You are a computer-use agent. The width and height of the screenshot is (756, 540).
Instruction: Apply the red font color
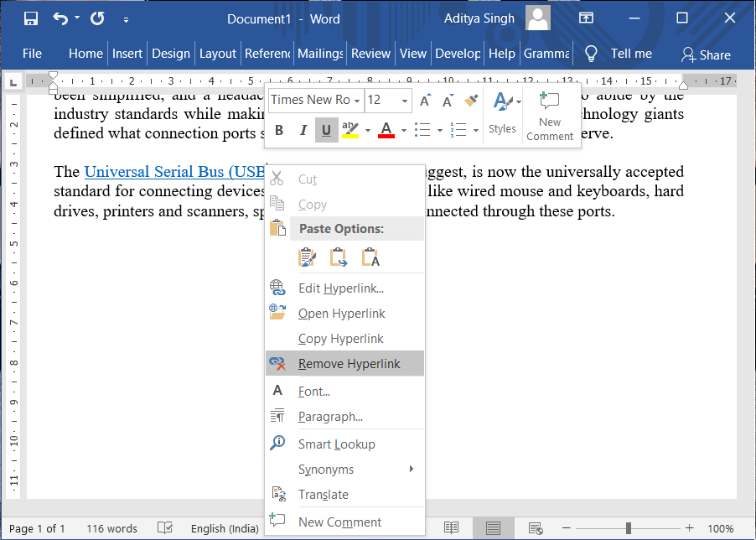[x=386, y=130]
